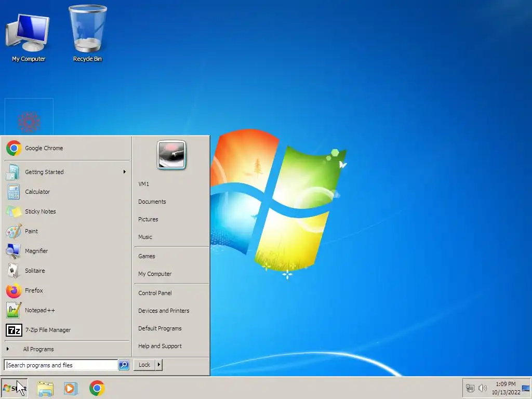Click the volume speaker tray icon
Viewport: 532px width, 399px height.
(x=482, y=388)
